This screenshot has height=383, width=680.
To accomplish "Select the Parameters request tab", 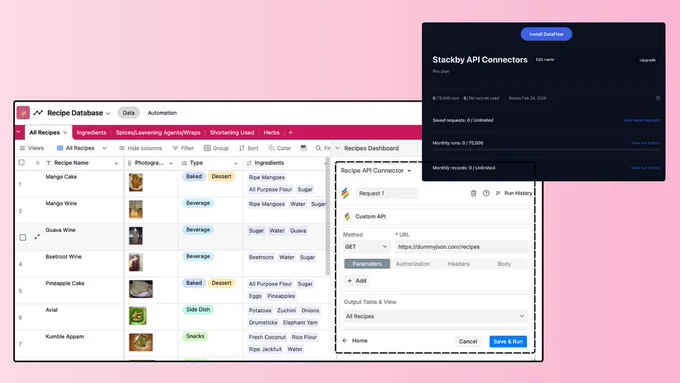I will 367,264.
